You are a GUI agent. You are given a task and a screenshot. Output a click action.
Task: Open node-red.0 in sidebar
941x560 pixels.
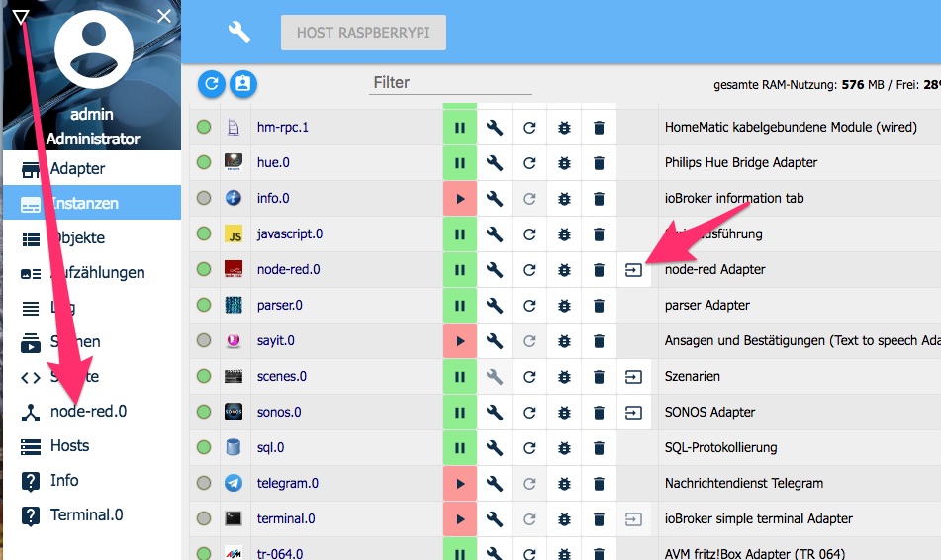92,412
